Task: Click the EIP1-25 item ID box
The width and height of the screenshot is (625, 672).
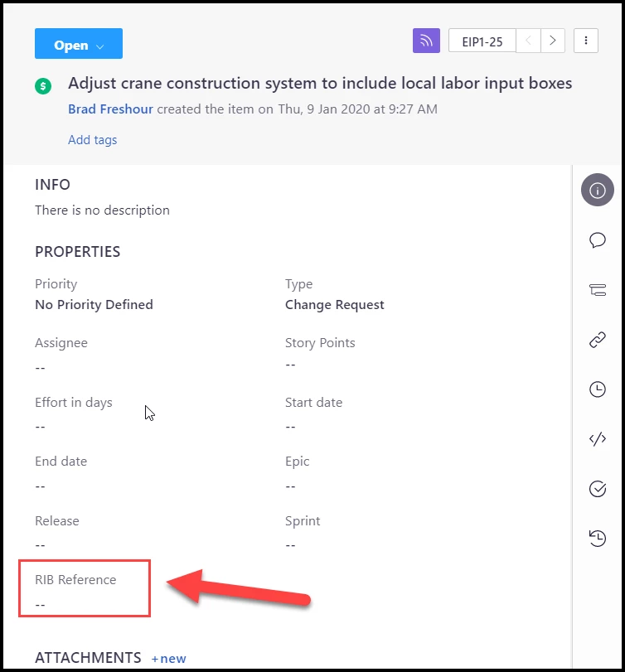Action: point(482,41)
